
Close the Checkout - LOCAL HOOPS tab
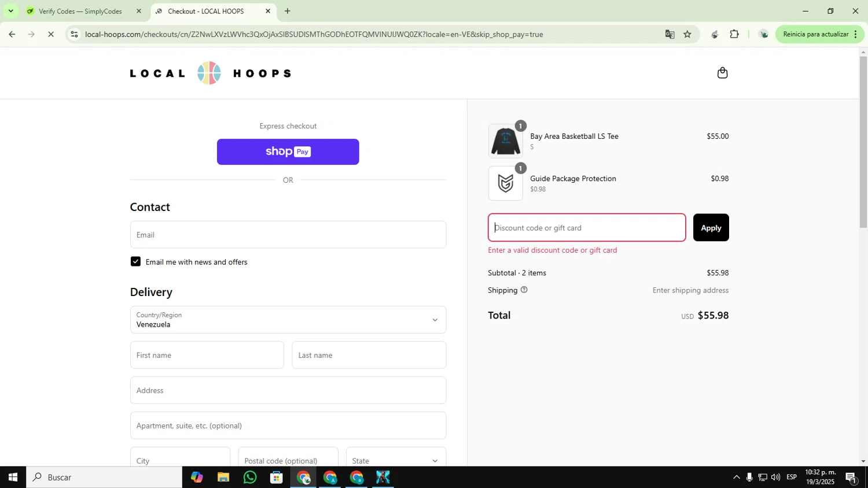click(x=267, y=11)
